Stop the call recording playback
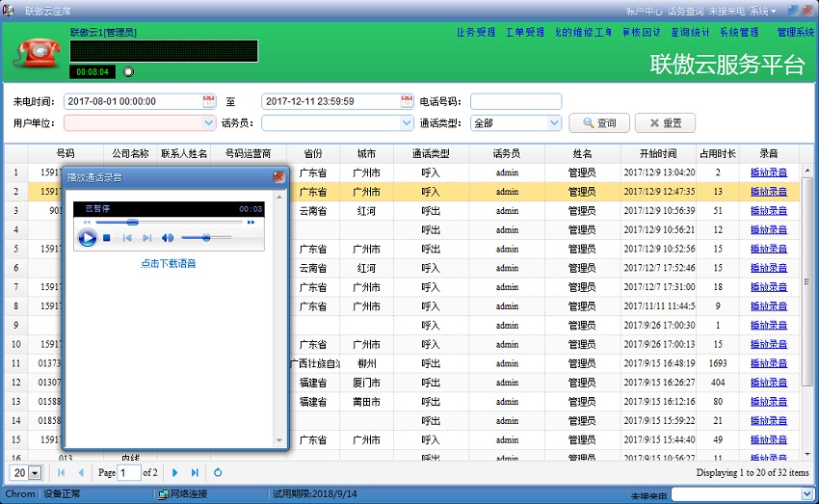This screenshot has height=504, width=819. pos(107,238)
